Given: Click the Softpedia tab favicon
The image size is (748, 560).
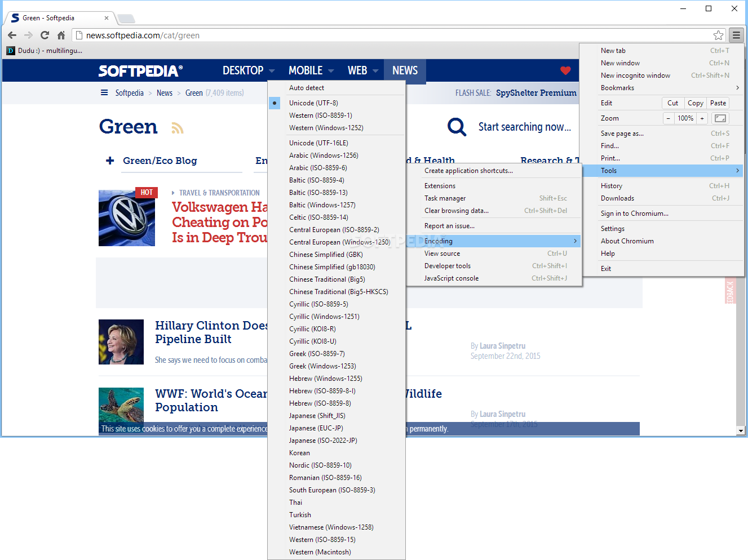Looking at the screenshot, I should tap(15, 18).
